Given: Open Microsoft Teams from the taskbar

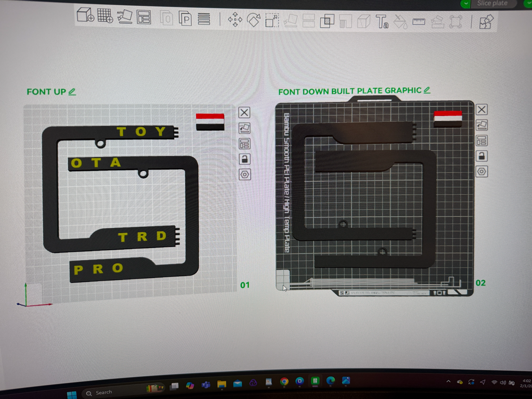Looking at the screenshot, I should click(x=206, y=385).
